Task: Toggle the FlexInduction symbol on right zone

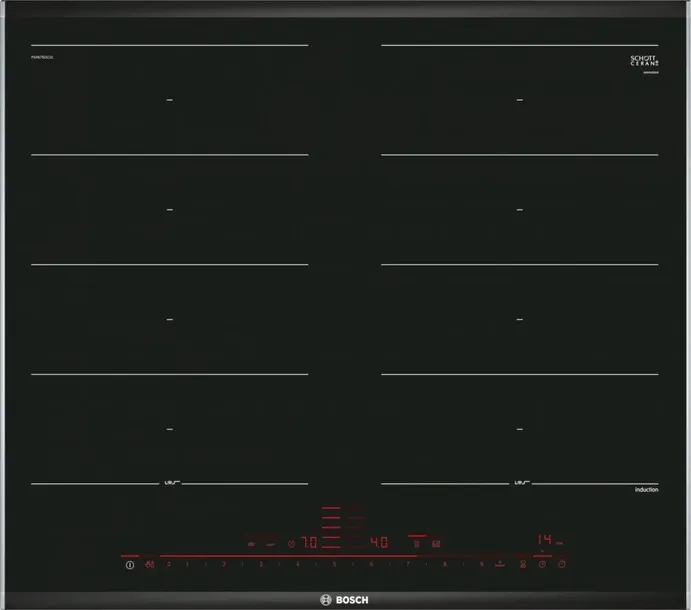Action: pos(518,484)
